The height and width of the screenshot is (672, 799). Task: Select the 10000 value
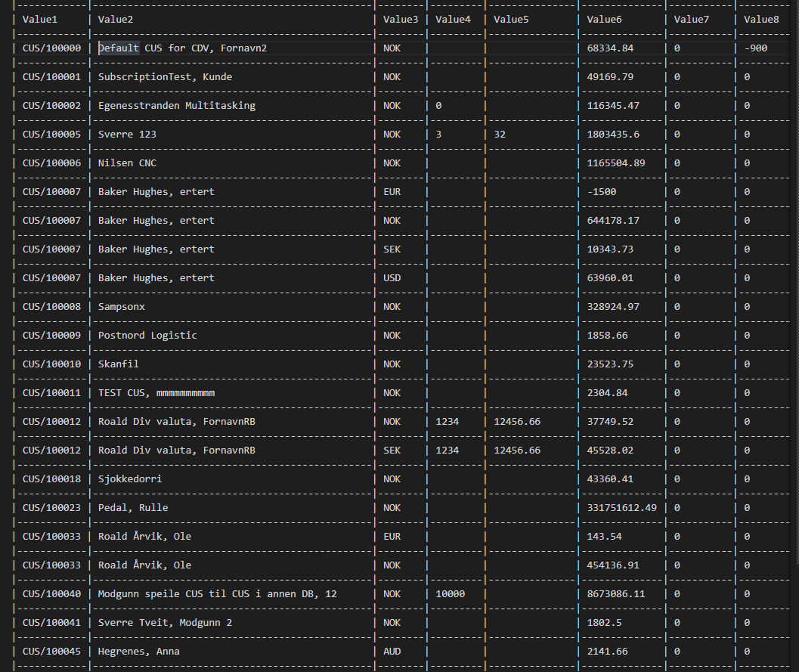[x=451, y=594]
